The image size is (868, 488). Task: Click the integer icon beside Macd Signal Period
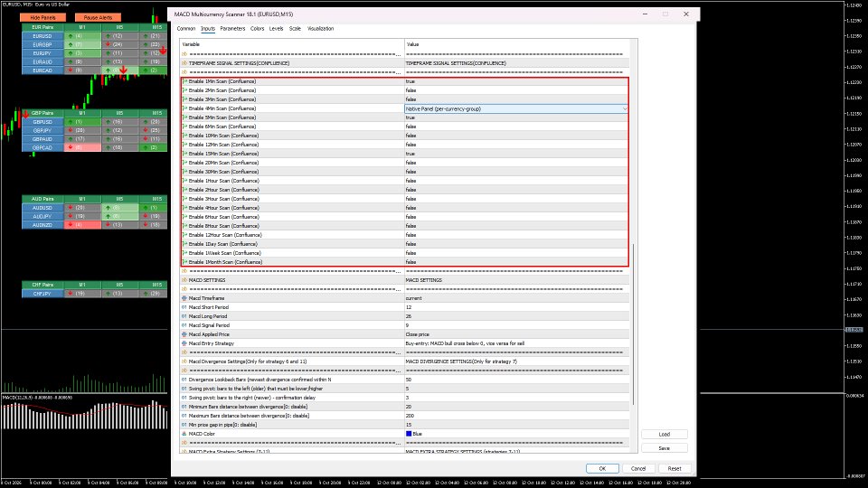[x=184, y=325]
